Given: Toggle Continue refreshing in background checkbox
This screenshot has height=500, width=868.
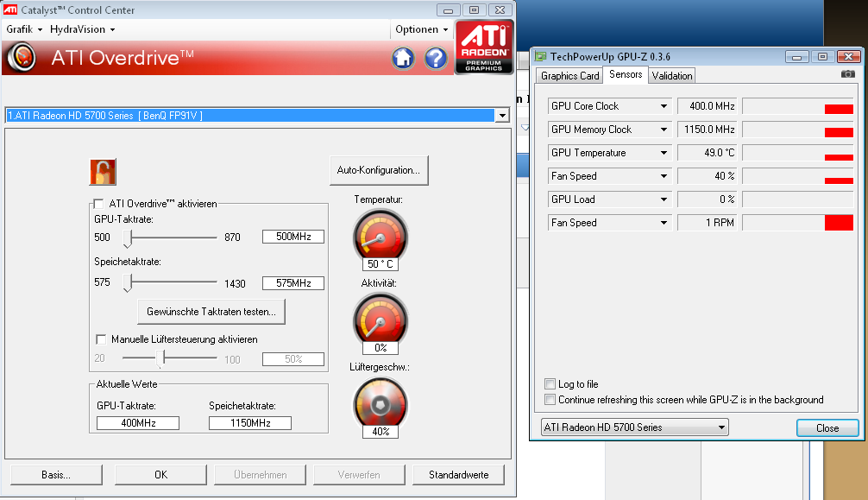Looking at the screenshot, I should tap(550, 399).
